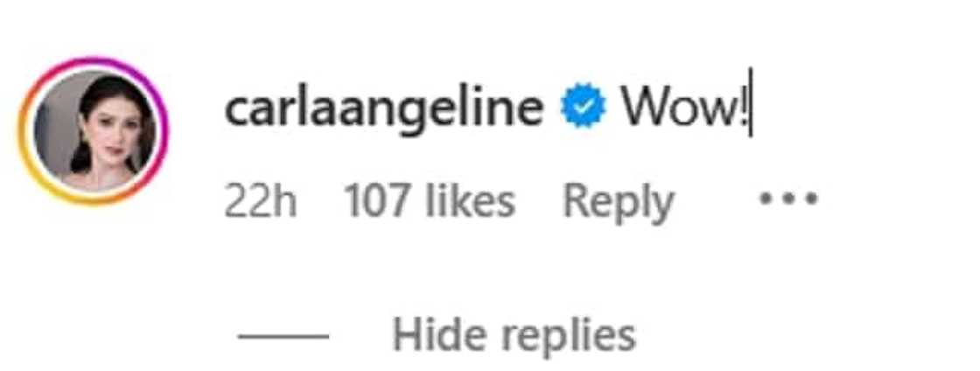The width and height of the screenshot is (980, 371).
Task: Click the number 107 in the like count
Action: tap(377, 202)
